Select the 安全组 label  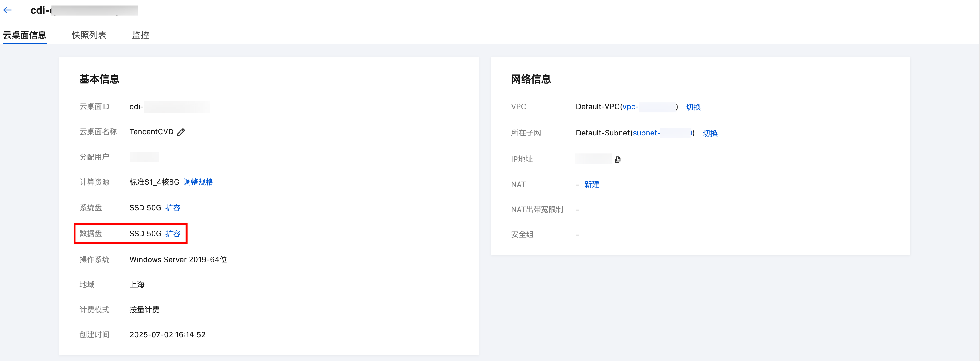(522, 235)
